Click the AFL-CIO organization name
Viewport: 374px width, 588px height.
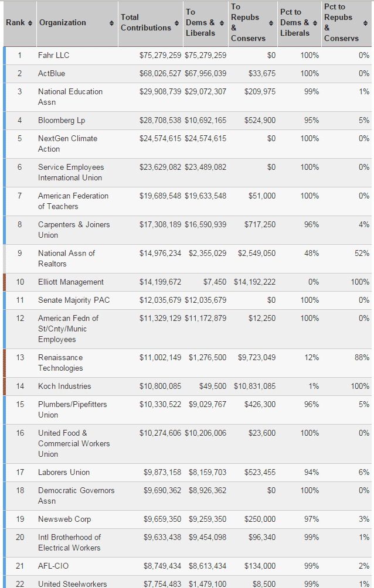(x=54, y=566)
